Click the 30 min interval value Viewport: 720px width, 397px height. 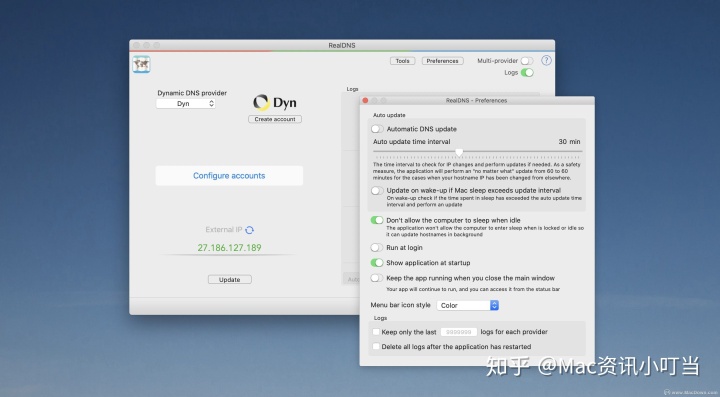click(569, 142)
